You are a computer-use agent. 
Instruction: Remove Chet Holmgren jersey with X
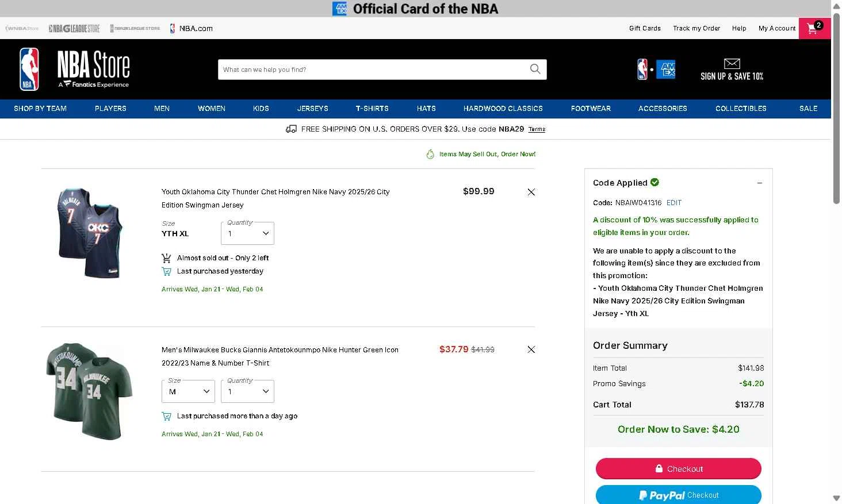[x=531, y=192]
